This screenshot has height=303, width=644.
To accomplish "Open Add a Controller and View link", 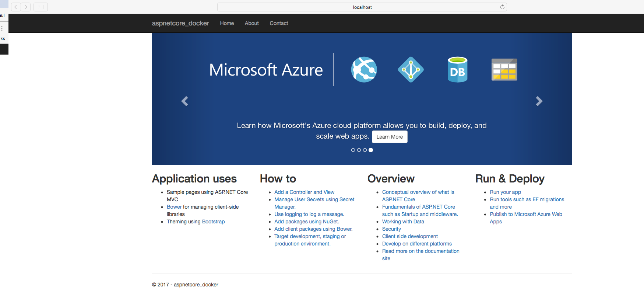I will click(x=304, y=192).
